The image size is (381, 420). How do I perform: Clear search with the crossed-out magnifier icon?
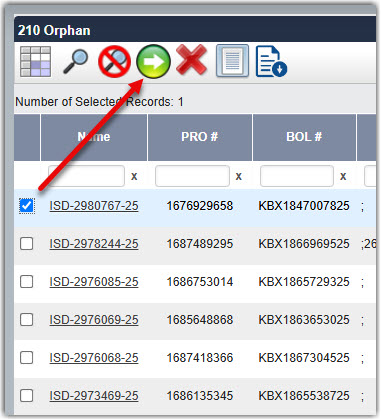click(114, 62)
